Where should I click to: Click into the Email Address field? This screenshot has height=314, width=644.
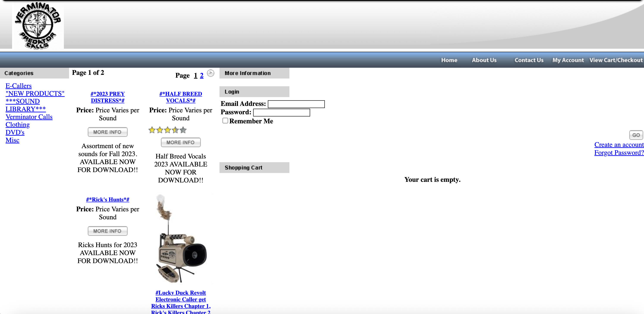[296, 104]
